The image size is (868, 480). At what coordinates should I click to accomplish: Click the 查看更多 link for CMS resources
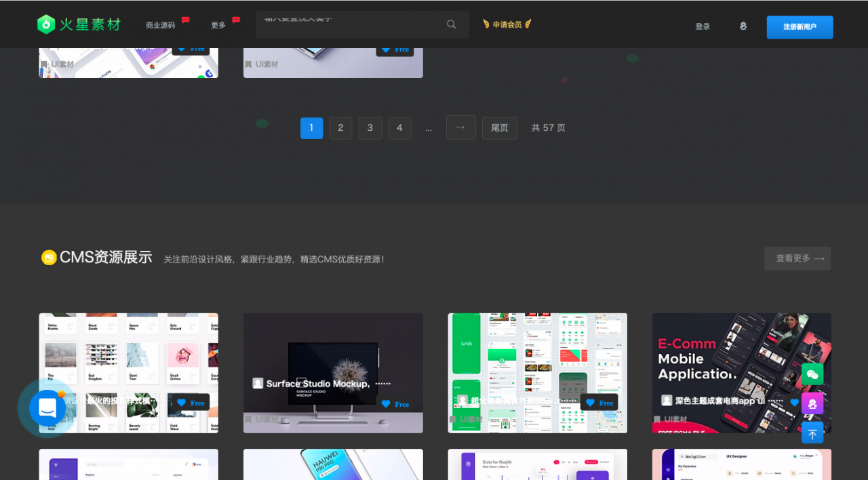[x=797, y=258]
